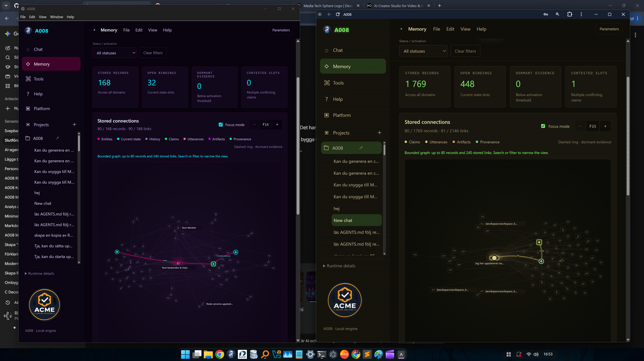
Task: Collapse the A008 project folder in left window
Action: [27, 138]
